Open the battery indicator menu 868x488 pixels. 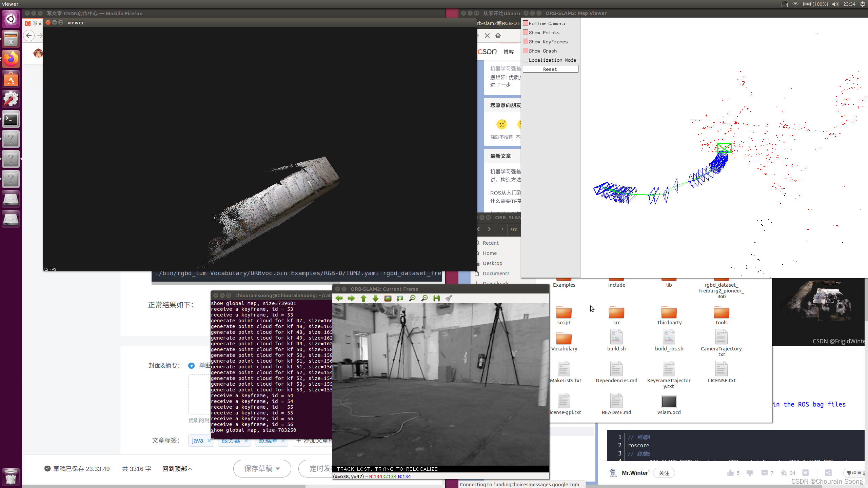click(815, 4)
